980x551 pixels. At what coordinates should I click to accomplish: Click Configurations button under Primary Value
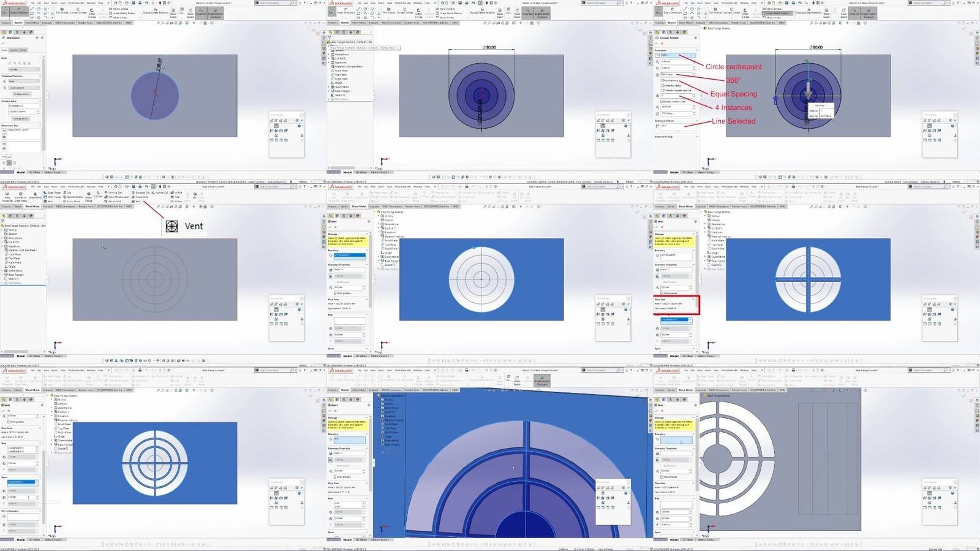pyautogui.click(x=21, y=118)
